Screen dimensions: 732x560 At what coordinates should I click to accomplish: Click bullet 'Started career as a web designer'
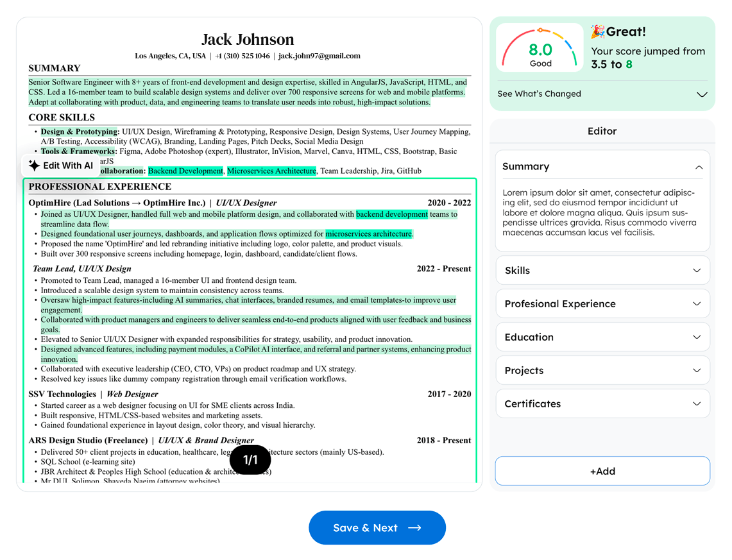(167, 405)
